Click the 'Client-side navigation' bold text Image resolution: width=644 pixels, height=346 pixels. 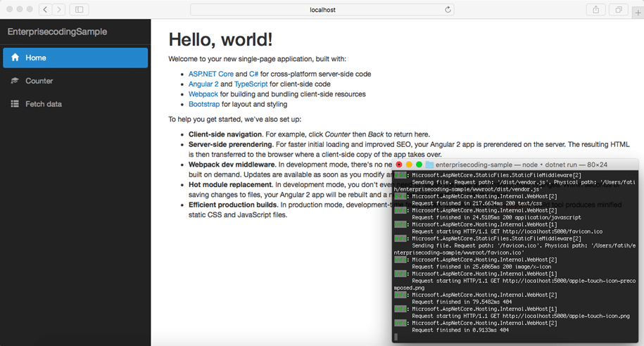[225, 134]
